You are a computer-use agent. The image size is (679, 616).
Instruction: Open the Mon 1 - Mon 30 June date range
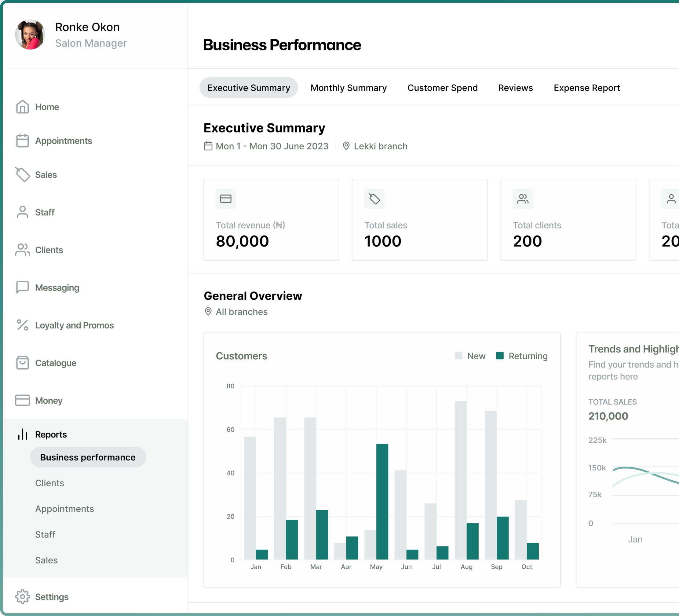click(x=272, y=146)
